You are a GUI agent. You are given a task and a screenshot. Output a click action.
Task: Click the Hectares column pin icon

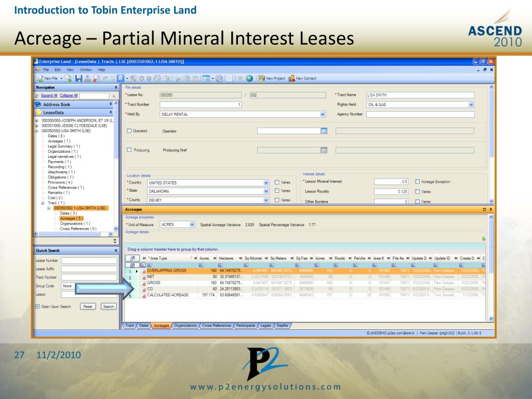[240, 259]
